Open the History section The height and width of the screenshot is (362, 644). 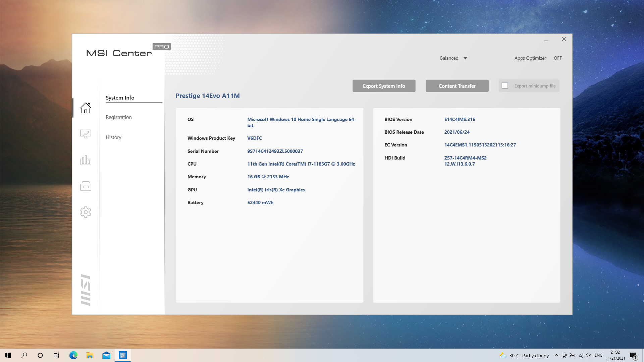tap(113, 137)
